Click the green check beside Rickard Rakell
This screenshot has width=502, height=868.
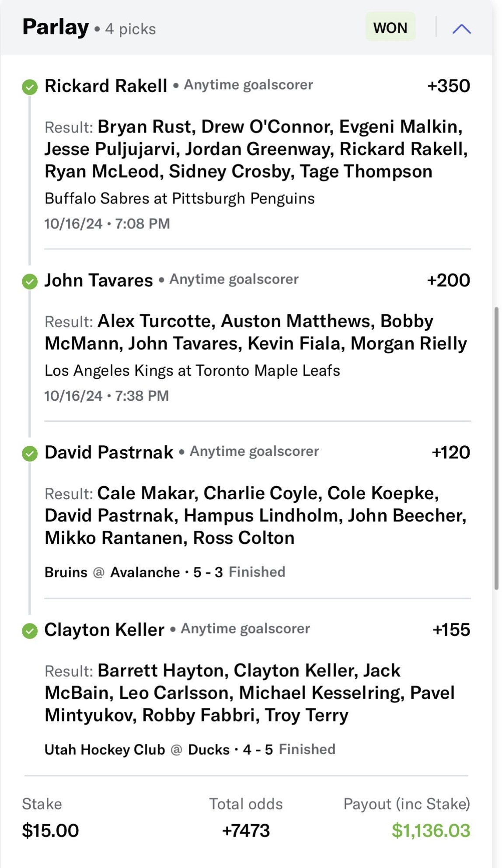pyautogui.click(x=30, y=87)
